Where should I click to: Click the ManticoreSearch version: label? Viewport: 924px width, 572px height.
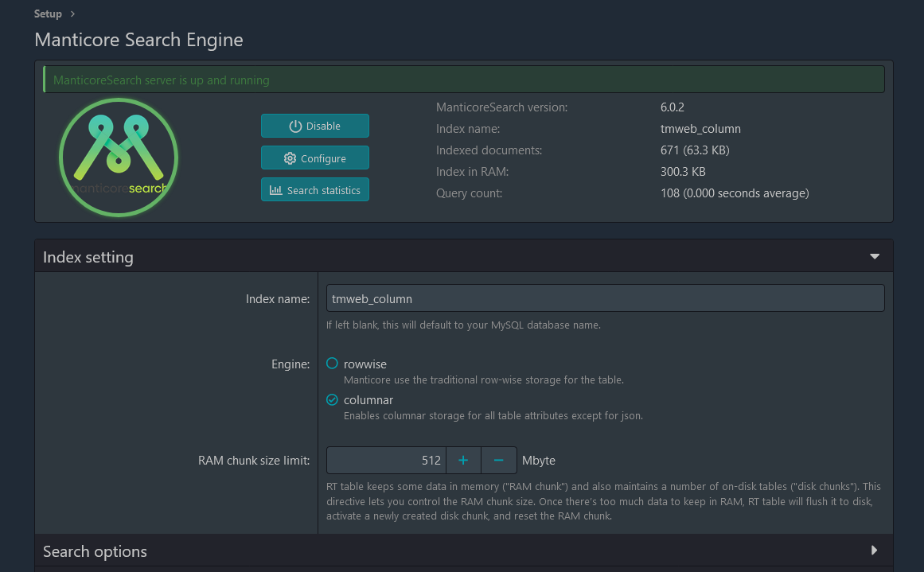[x=501, y=107]
